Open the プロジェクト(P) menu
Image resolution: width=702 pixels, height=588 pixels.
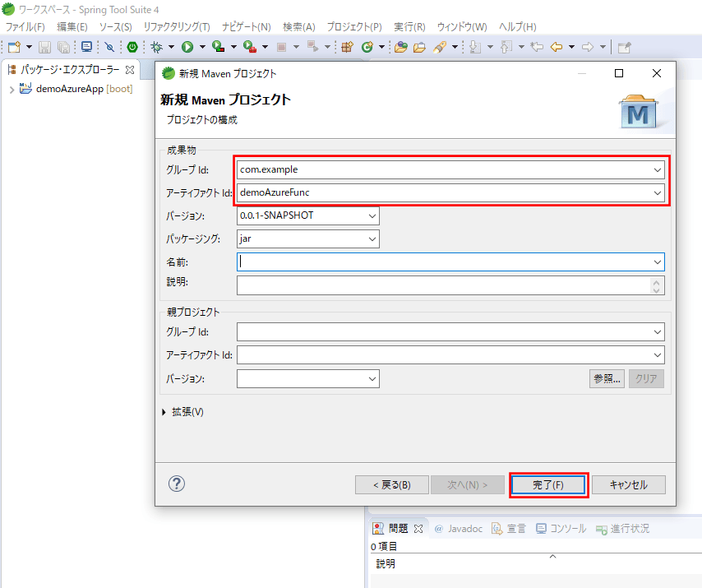353,27
